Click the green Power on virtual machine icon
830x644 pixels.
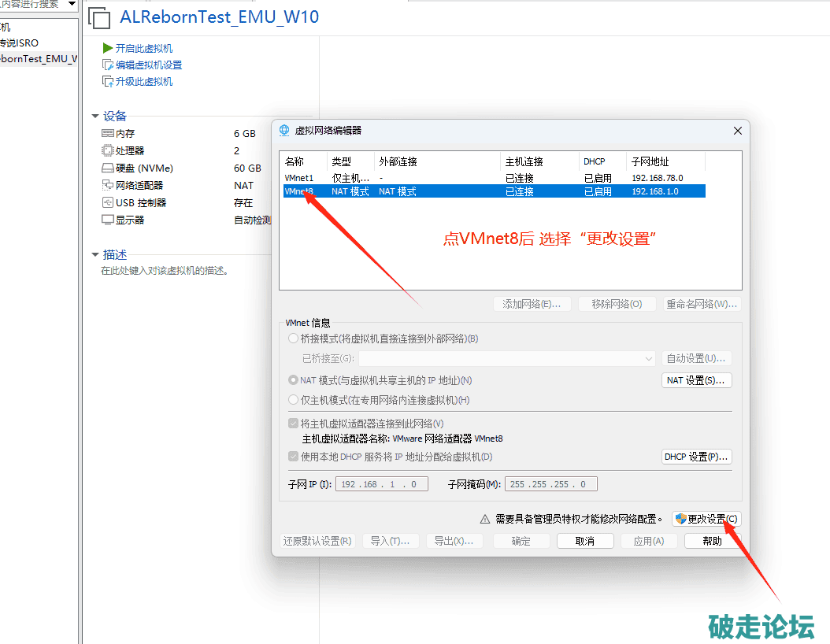pos(108,49)
